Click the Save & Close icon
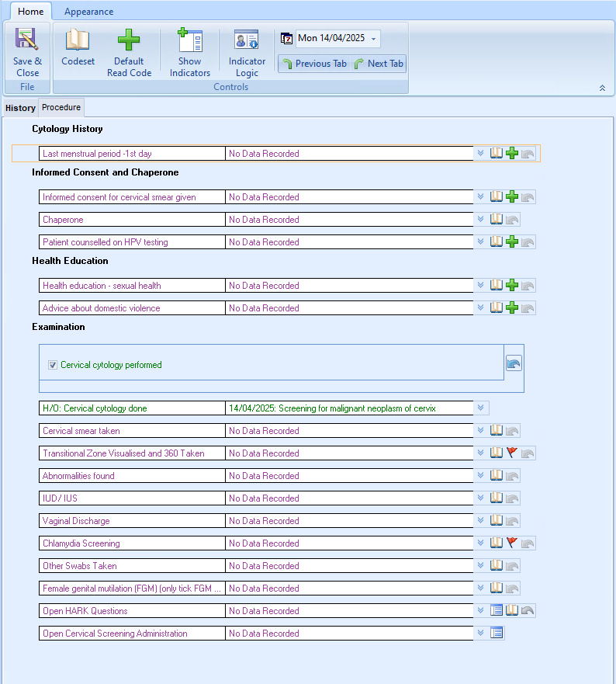Screen dimensions: 616x684 pos(27,40)
